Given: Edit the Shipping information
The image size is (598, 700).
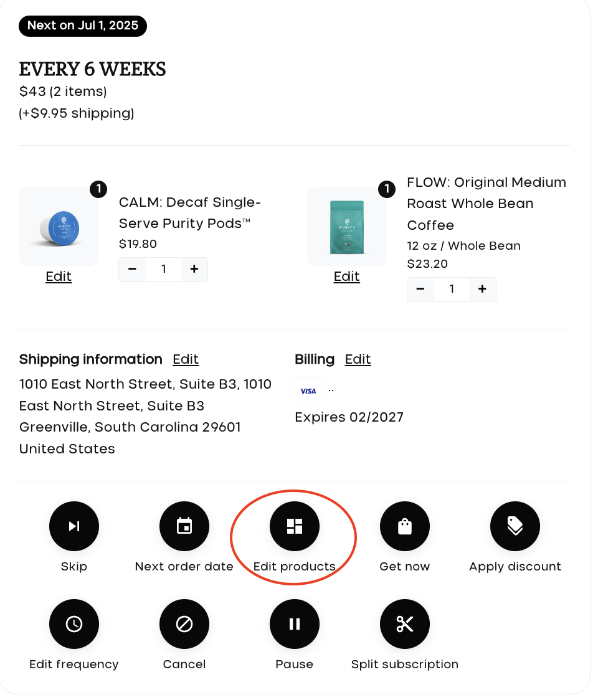Looking at the screenshot, I should 186,359.
